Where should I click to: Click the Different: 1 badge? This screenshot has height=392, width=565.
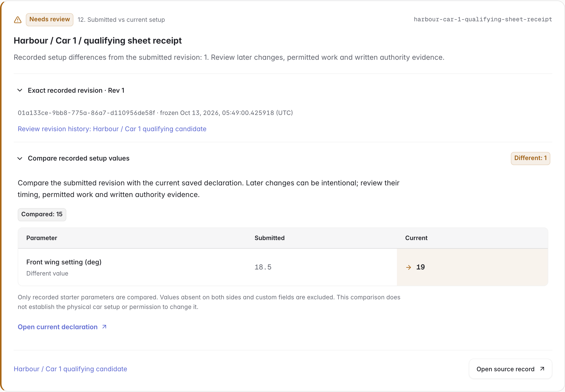[x=530, y=158]
